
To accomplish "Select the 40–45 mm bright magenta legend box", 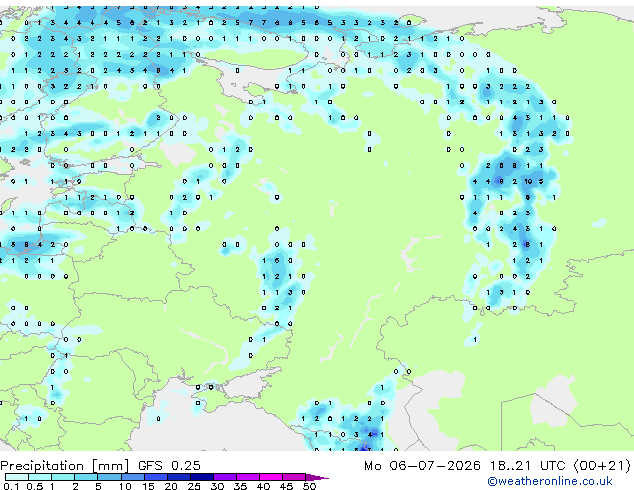I will pos(271,477).
